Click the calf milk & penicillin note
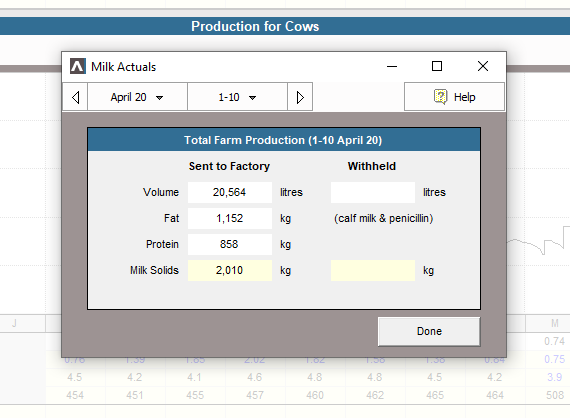Image resolution: width=570 pixels, height=418 pixels. pos(384,218)
